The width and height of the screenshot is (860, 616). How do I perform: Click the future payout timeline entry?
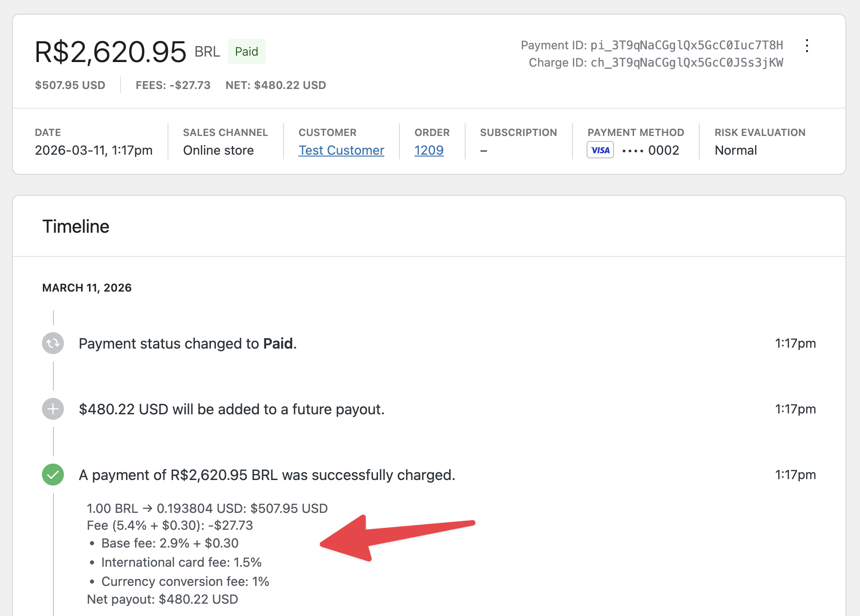click(231, 409)
